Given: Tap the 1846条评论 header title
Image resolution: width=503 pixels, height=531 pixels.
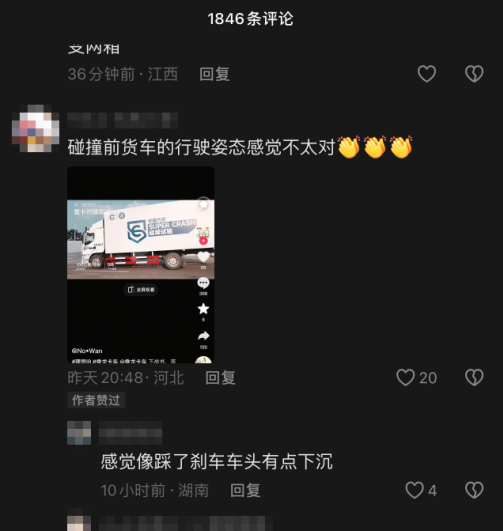Looking at the screenshot, I should click(251, 19).
